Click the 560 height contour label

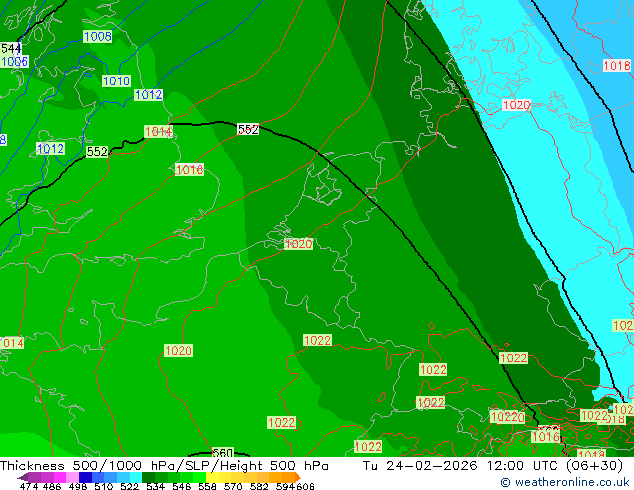[x=222, y=452]
